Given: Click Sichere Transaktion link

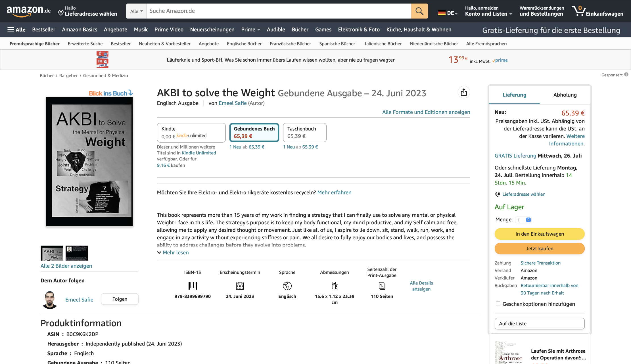Looking at the screenshot, I should tap(540, 263).
